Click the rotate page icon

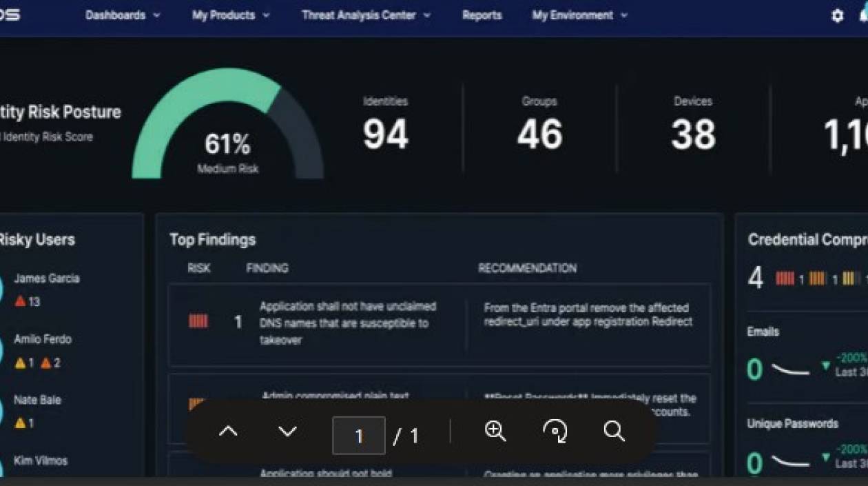pyautogui.click(x=554, y=432)
